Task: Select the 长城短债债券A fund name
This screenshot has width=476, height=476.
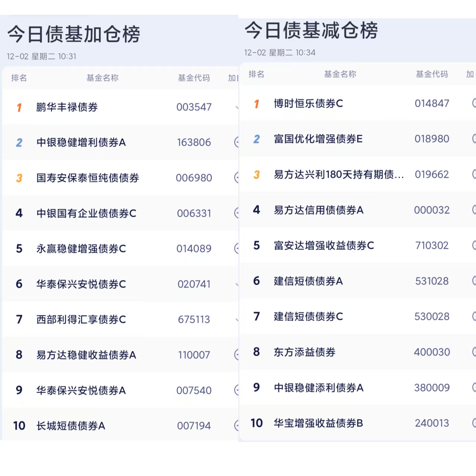Action: pyautogui.click(x=71, y=426)
